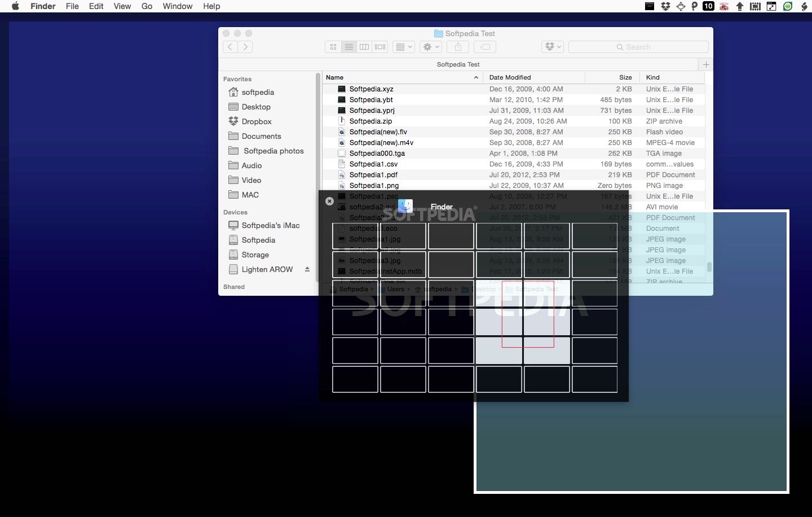Screen dimensions: 812x517
Task: Open the Action gear dropdown
Action: coord(431,47)
